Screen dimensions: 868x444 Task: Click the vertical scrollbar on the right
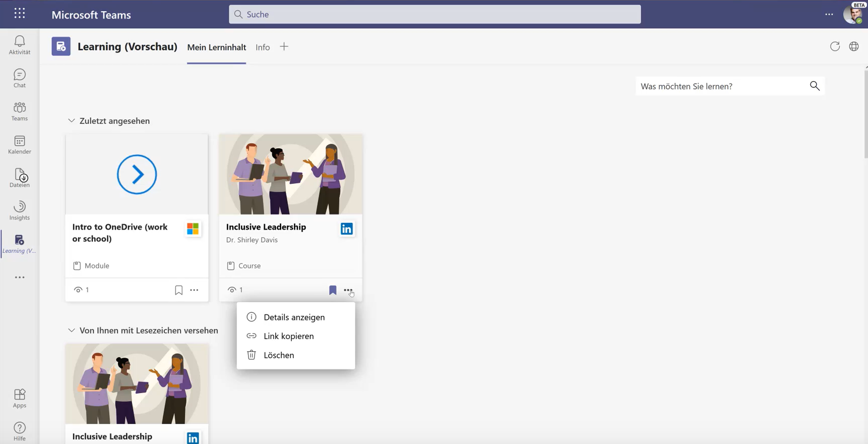coord(866,115)
